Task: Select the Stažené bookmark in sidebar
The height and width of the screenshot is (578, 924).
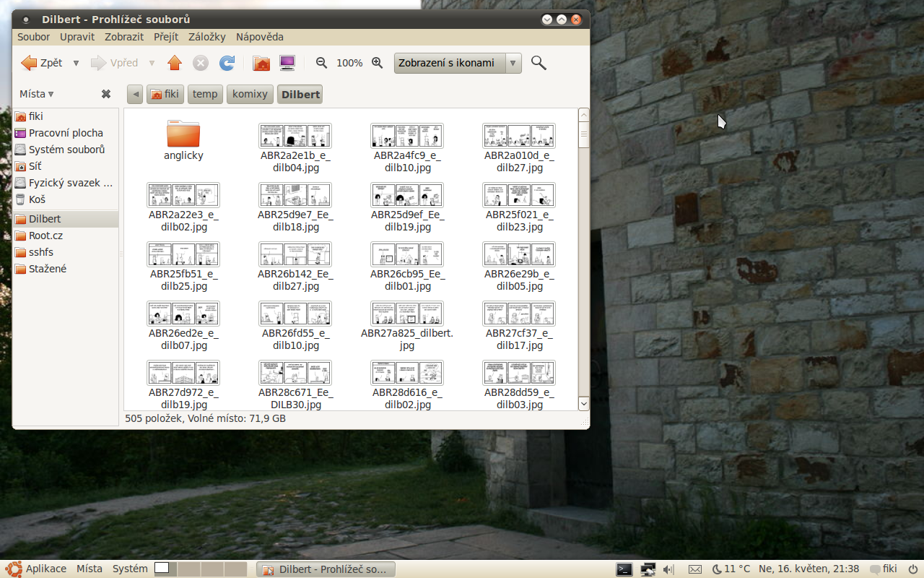Action: click(66, 269)
